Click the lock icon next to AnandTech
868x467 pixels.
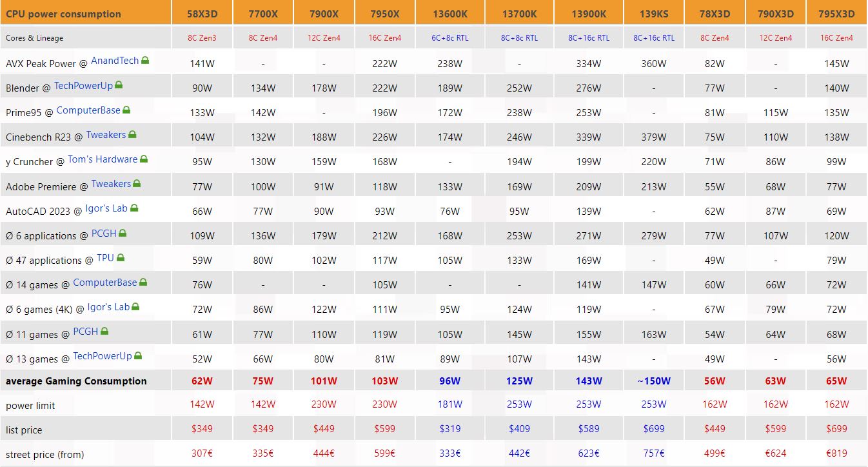pyautogui.click(x=145, y=60)
